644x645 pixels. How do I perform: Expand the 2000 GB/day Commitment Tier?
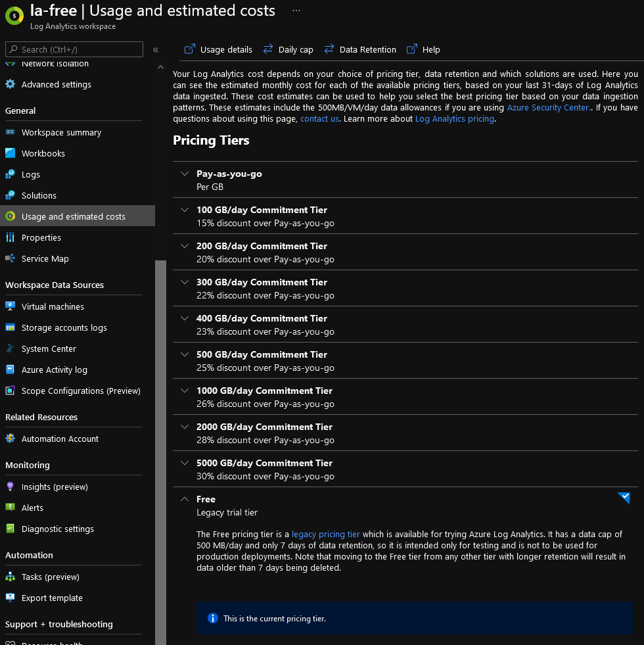(x=185, y=427)
